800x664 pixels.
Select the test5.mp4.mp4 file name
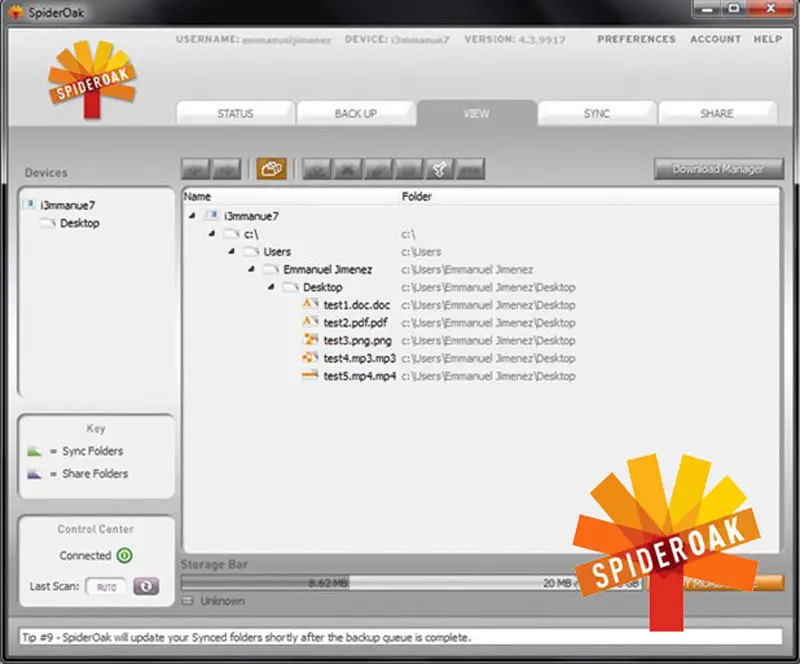coord(360,376)
